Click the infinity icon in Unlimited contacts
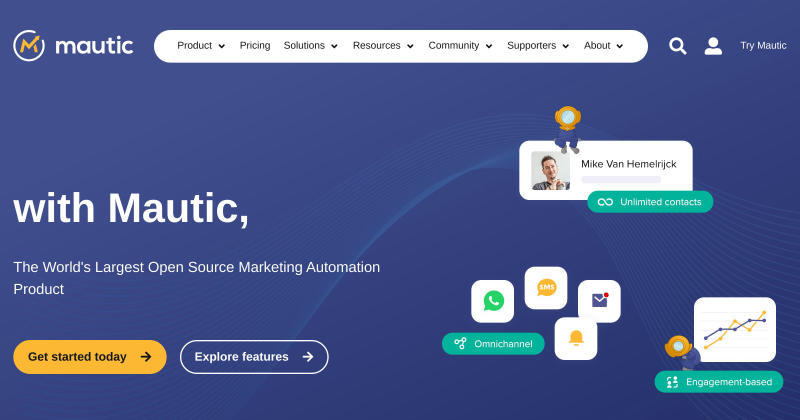The width and height of the screenshot is (800, 420). [605, 202]
